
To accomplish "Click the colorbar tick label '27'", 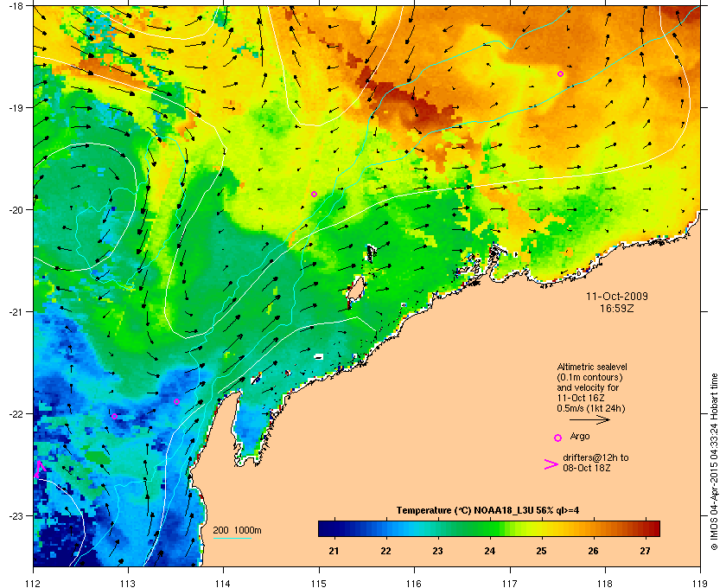I will [x=645, y=551].
